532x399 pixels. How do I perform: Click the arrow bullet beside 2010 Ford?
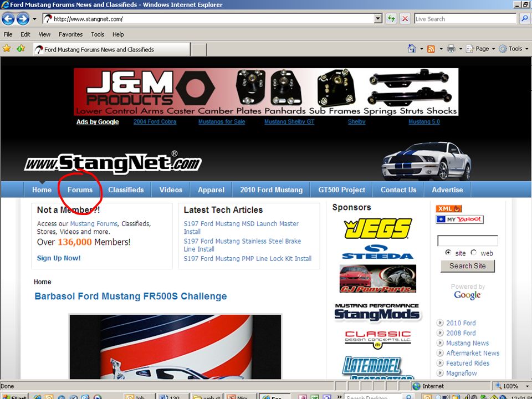click(440, 323)
